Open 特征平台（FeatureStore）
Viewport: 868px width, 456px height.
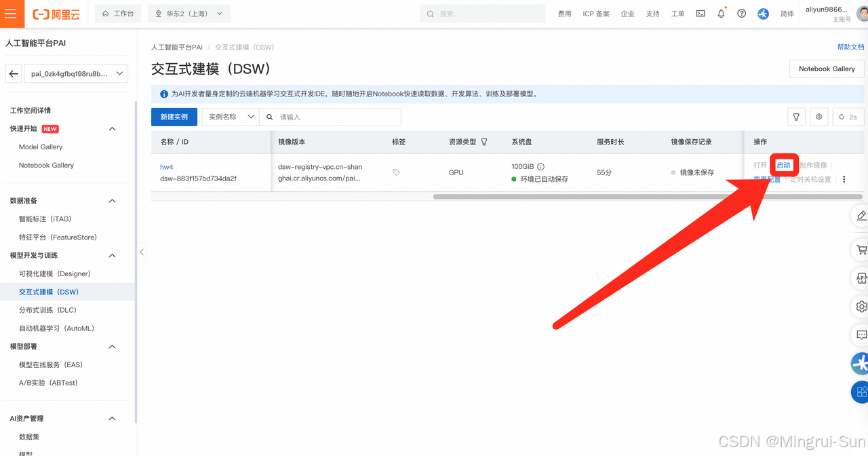pyautogui.click(x=58, y=237)
